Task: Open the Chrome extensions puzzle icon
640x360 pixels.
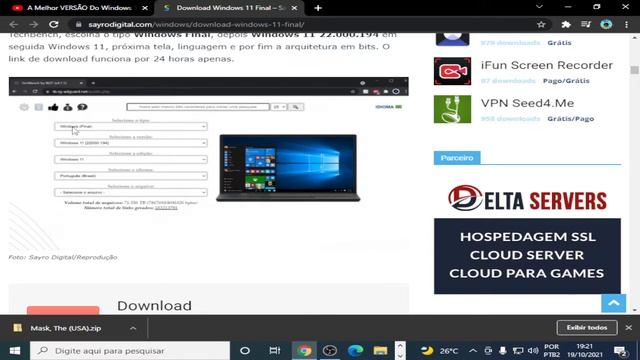Action: coord(566,24)
